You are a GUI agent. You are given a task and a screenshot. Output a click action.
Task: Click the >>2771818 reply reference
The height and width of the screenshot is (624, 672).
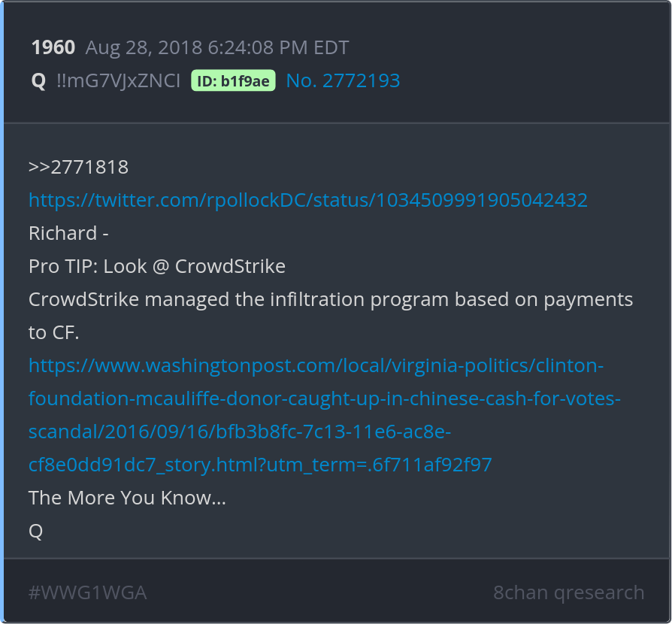(78, 167)
